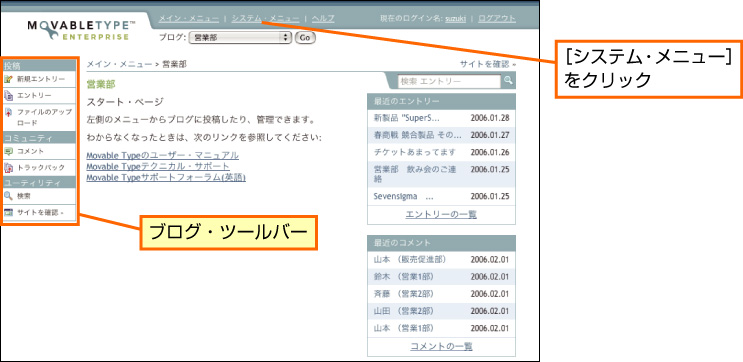743x362 pixels.
Task: Click recent entry Sevensigma ...
Action: [x=403, y=196]
